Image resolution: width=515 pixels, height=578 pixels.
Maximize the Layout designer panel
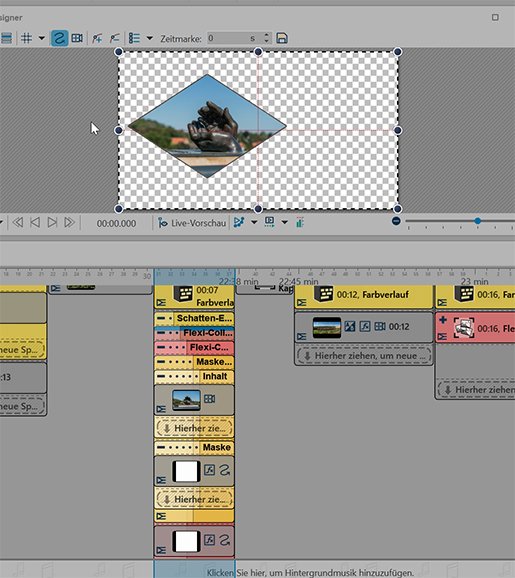tap(495, 17)
